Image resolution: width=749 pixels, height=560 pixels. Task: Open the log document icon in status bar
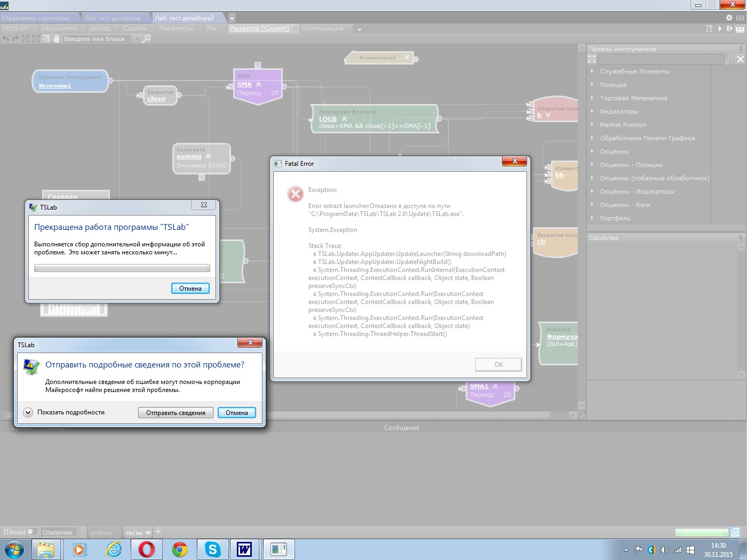735,532
